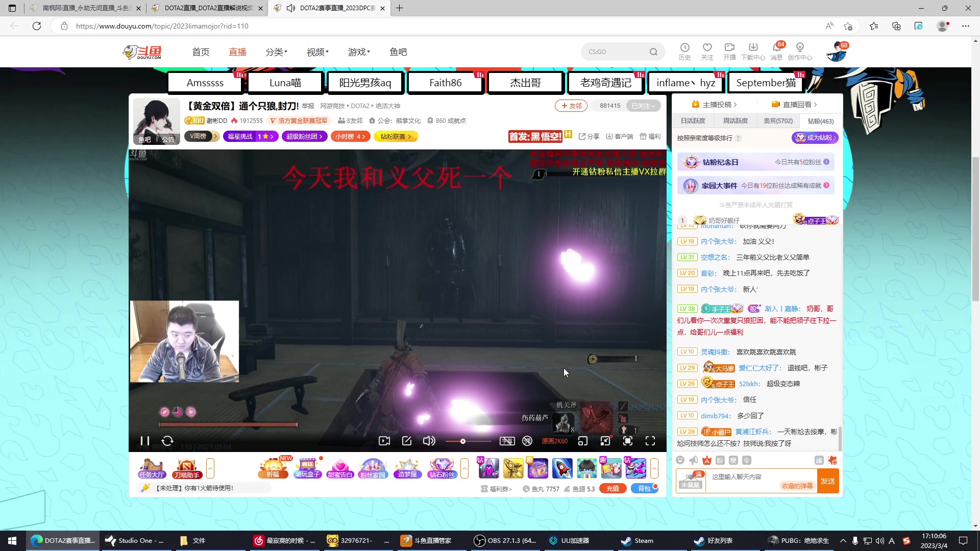Open the V周榜 weekly ranking
The width and height of the screenshot is (980, 551).
click(x=201, y=136)
